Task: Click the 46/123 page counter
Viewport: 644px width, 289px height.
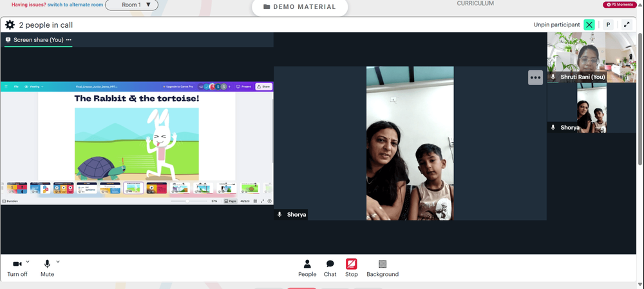Action: tap(245, 201)
